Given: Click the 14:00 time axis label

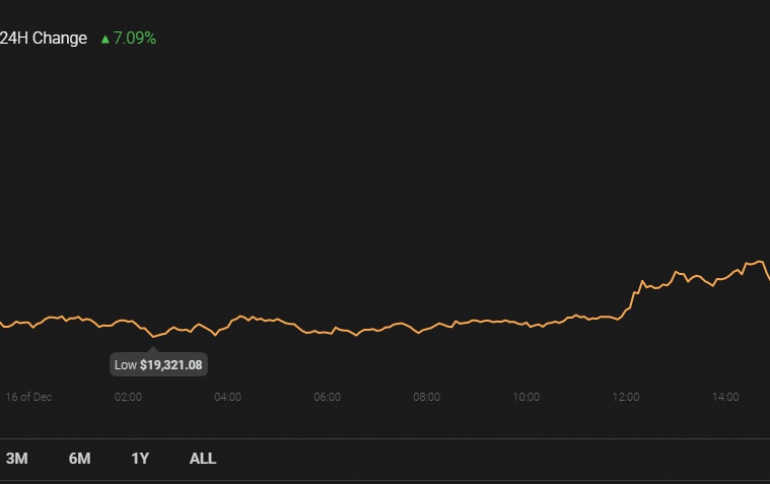Looking at the screenshot, I should [726, 397].
